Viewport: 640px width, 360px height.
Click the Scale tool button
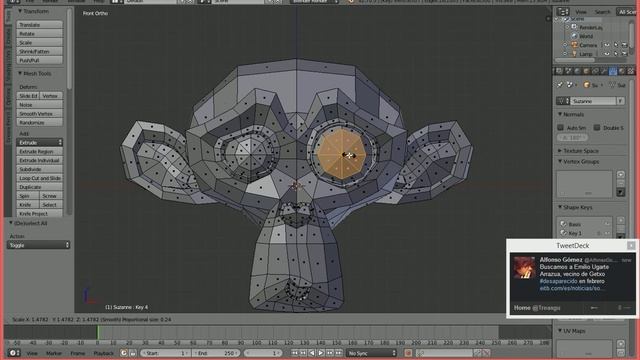click(40, 42)
